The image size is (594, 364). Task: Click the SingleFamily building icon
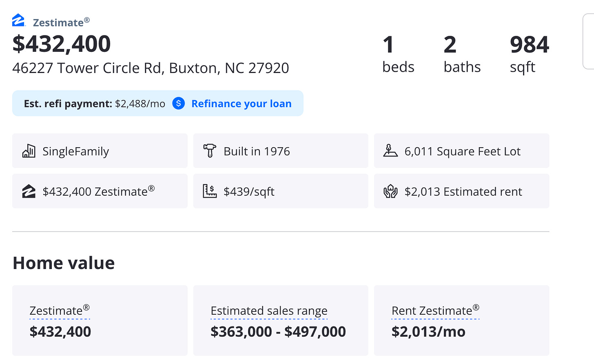click(29, 151)
